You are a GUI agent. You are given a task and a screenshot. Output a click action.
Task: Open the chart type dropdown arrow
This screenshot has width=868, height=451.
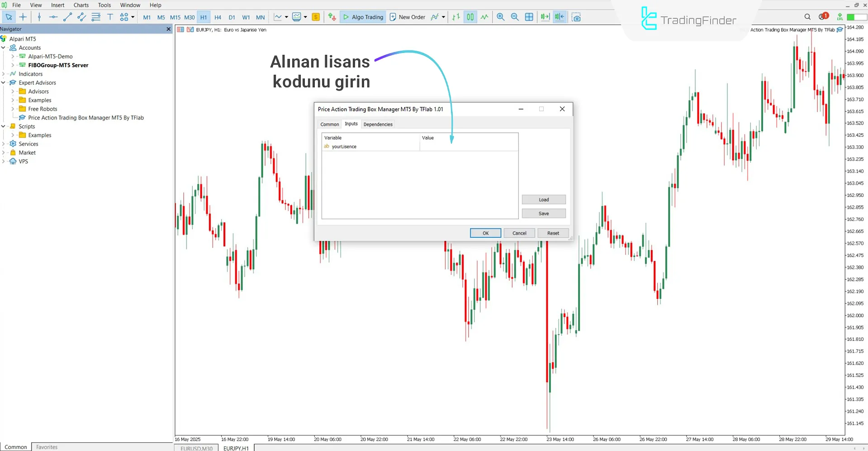pyautogui.click(x=286, y=17)
